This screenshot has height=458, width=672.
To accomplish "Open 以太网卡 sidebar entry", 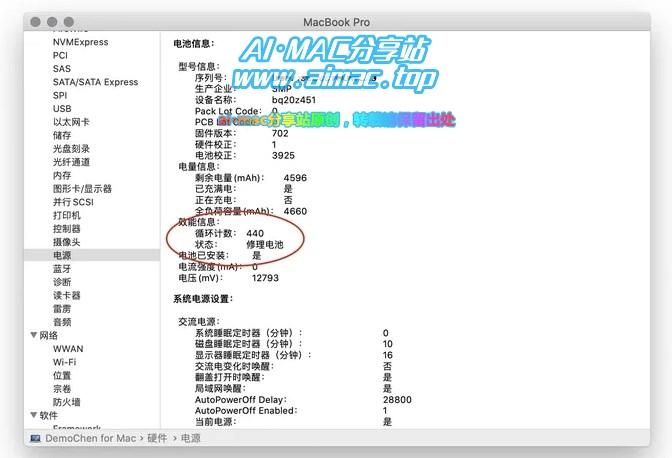I will click(x=71, y=122).
